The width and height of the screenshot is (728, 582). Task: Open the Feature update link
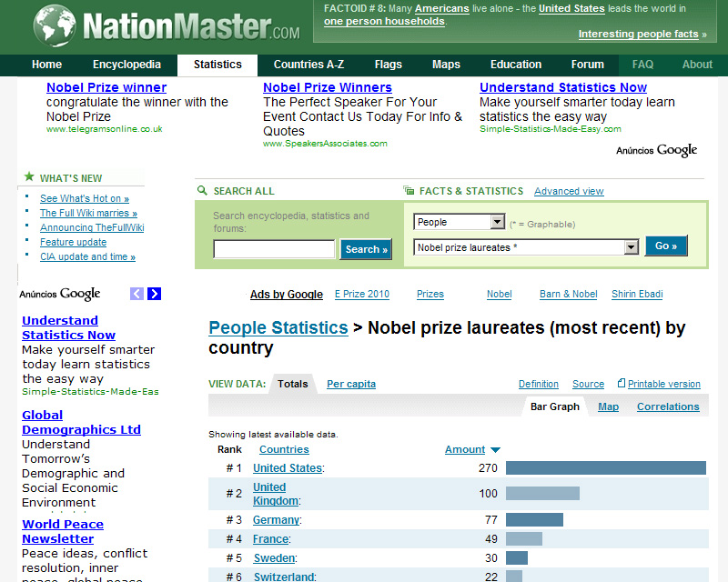[x=74, y=242]
